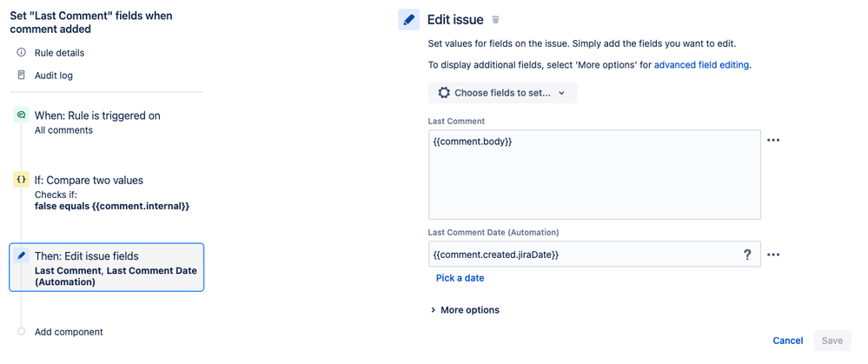Click the green comment trigger icon

point(22,116)
